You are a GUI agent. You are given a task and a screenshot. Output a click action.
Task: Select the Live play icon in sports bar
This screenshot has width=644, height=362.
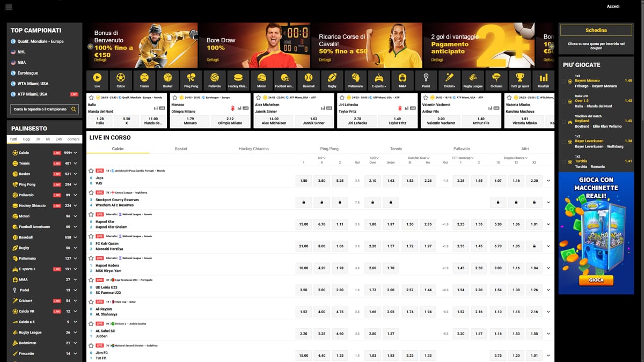click(97, 80)
